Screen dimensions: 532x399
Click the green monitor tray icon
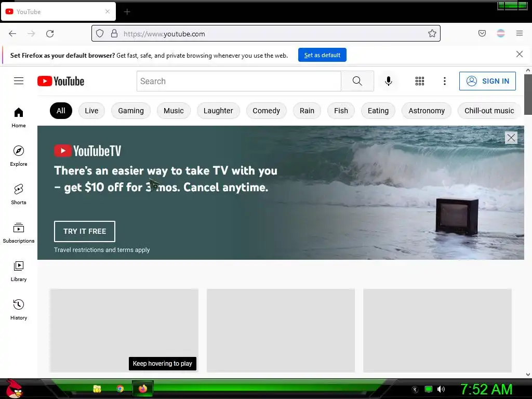[x=429, y=389]
